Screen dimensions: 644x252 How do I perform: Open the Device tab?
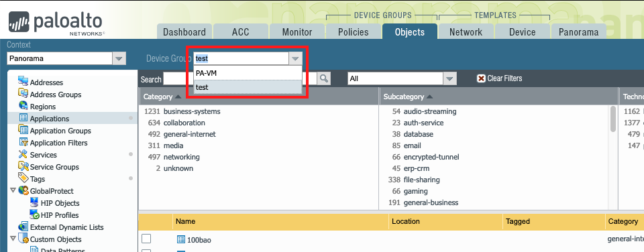[x=523, y=32]
